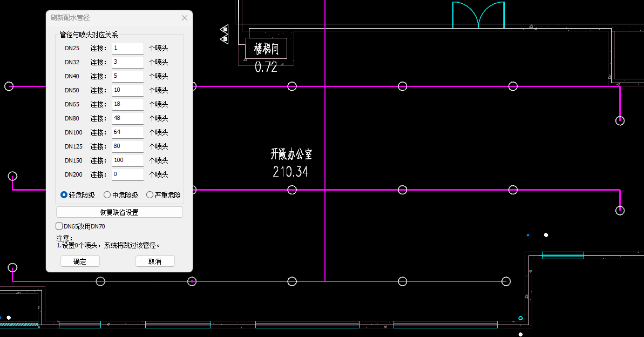Click the DN32 sprinkler count input field
Image resolution: width=644 pixels, height=337 pixels.
(128, 62)
